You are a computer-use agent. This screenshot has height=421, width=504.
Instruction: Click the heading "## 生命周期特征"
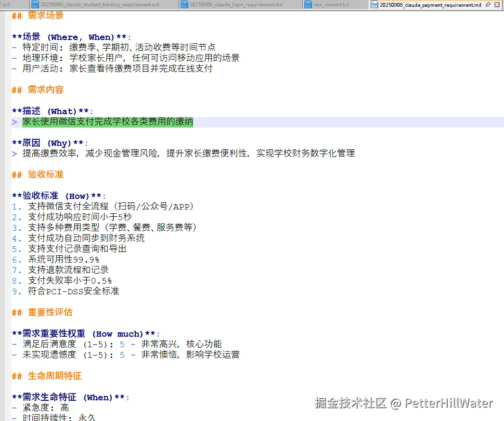coord(47,376)
